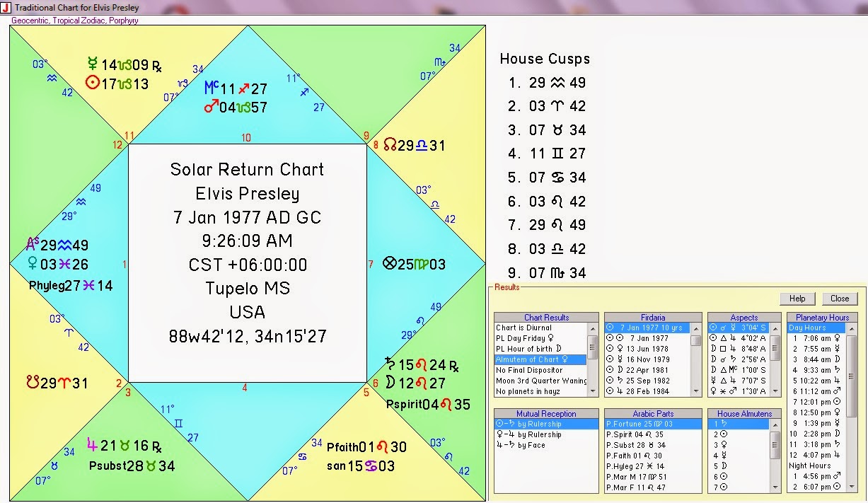Screen dimensions: 868x503
Task: Select 'Moon 3rd Quarter Waning' row
Action: tap(540, 381)
